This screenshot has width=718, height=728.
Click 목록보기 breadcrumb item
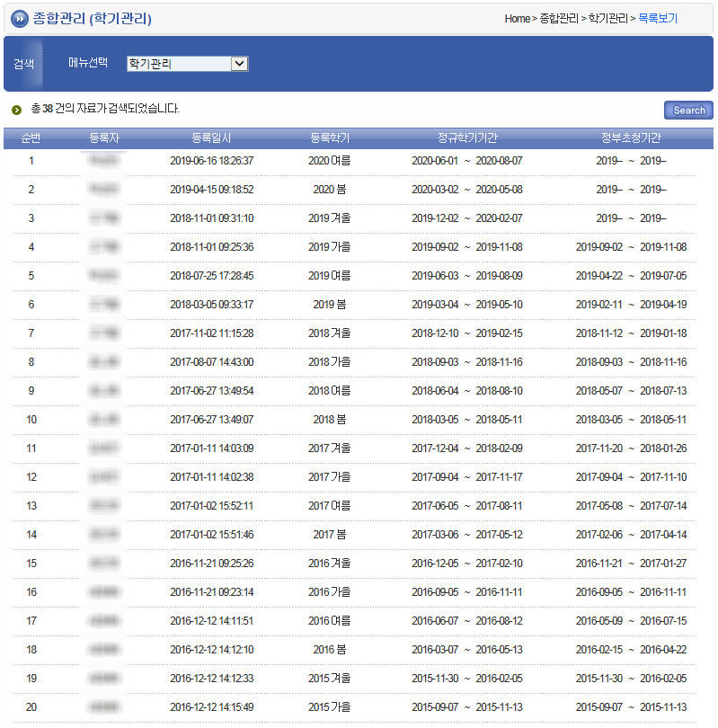[658, 19]
